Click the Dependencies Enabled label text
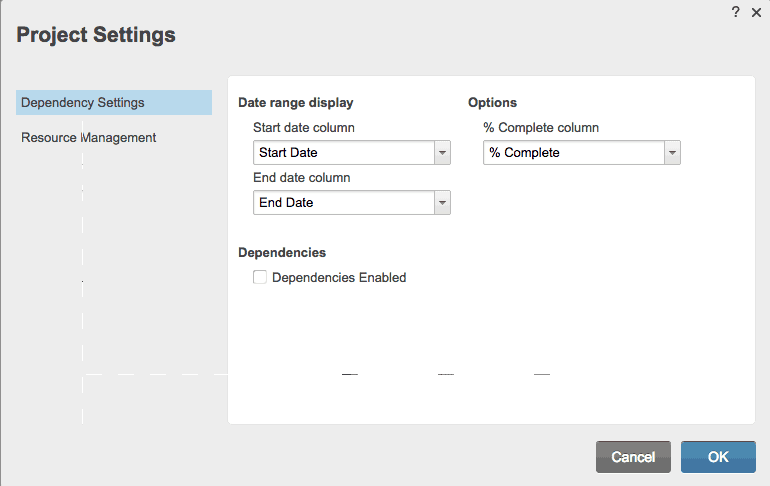 click(339, 278)
